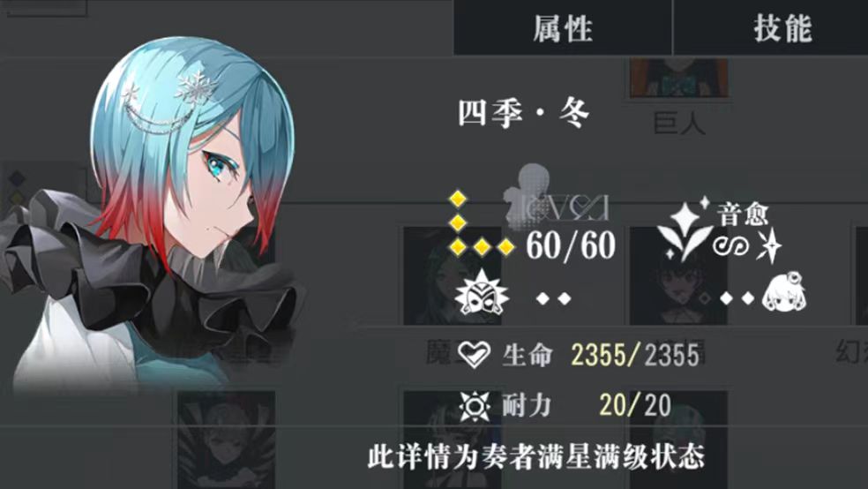Click the white dots beside the mask icon

[x=554, y=299]
